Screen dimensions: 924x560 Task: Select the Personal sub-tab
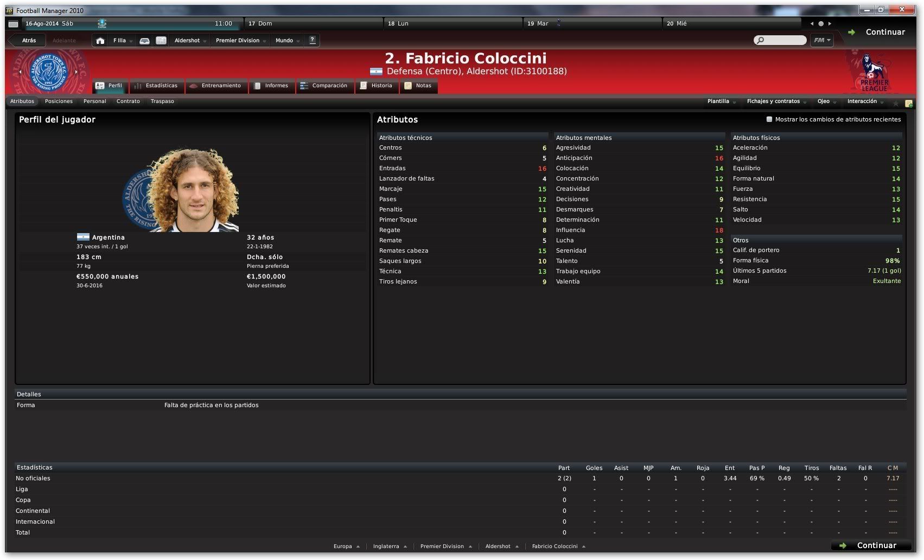pos(95,101)
